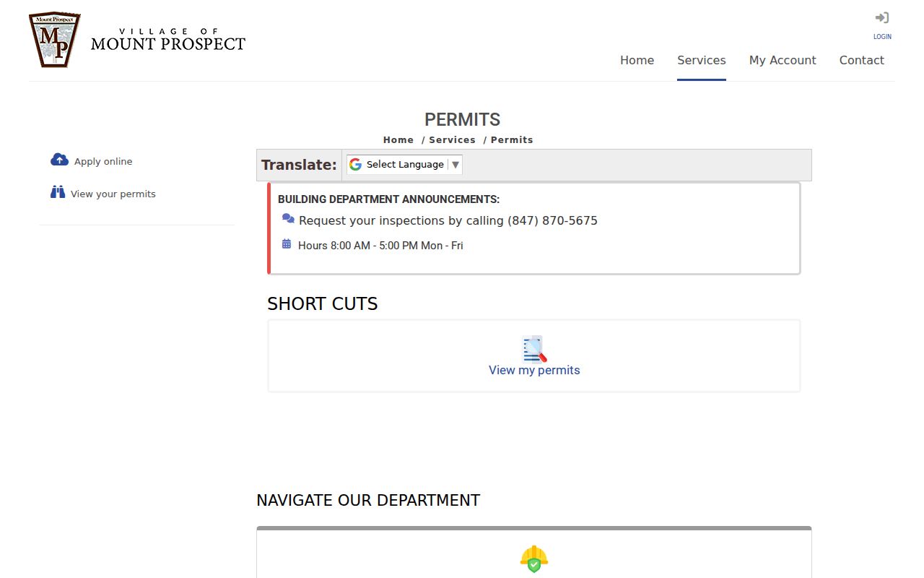Click the inspections phone number text

coord(552,221)
